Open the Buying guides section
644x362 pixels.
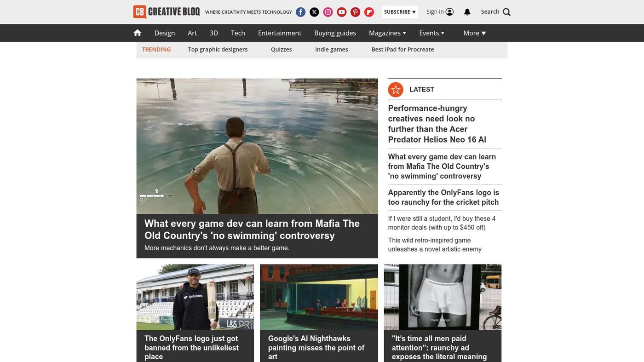(x=335, y=33)
